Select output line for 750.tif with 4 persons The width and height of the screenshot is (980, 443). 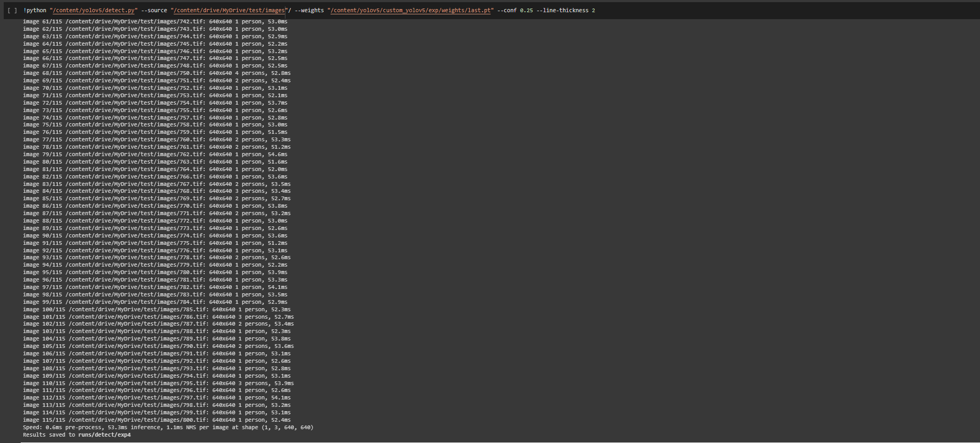(157, 73)
